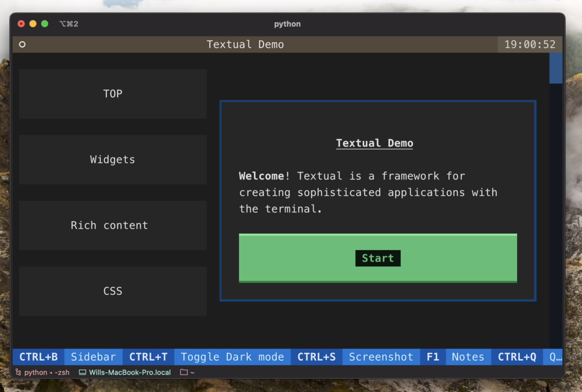Screen dimensions: 582x392
Task: Click the green maximize window button
Action: point(45,24)
